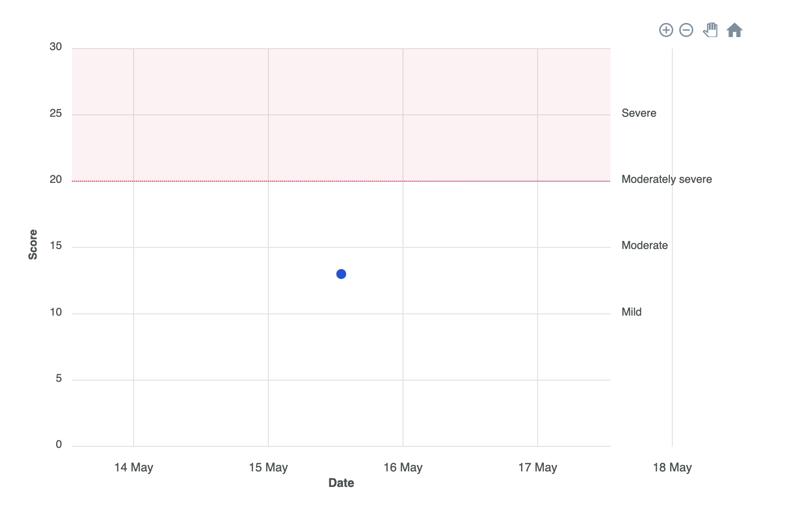The height and width of the screenshot is (519, 812).
Task: Click the Moderately severe label
Action: [x=667, y=179]
